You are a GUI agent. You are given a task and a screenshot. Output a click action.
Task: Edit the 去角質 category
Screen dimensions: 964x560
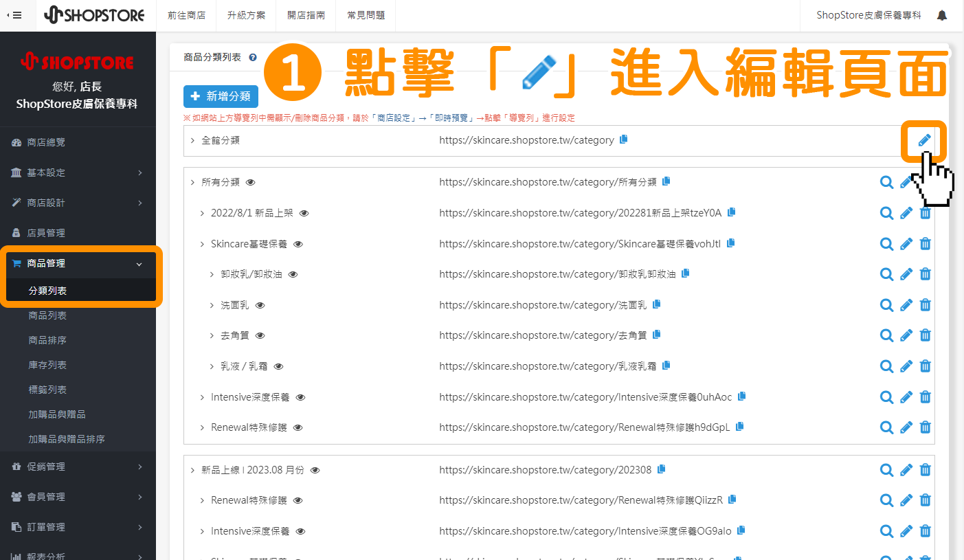[906, 335]
